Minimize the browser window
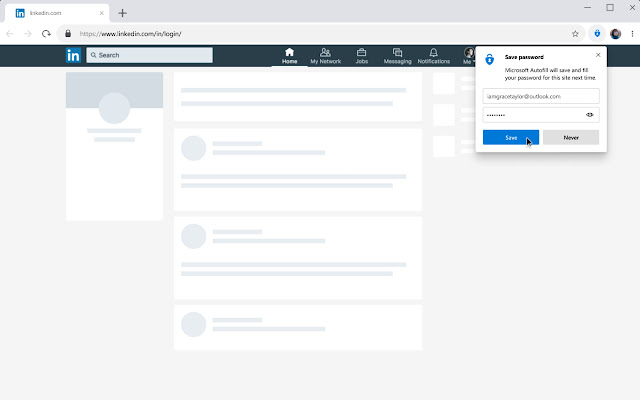 pos(587,7)
